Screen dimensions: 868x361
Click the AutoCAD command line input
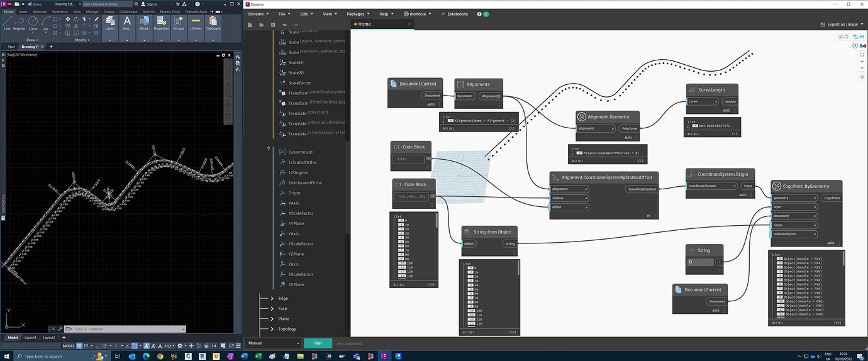[126, 329]
